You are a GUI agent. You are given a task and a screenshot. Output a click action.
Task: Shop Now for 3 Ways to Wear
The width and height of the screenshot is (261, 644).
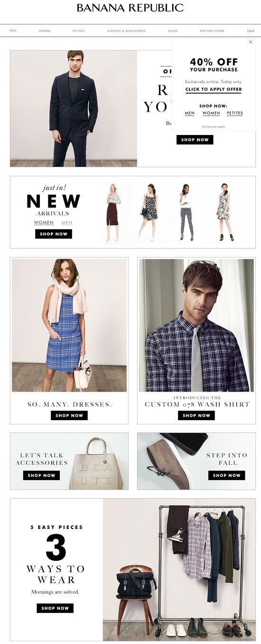pos(55,608)
